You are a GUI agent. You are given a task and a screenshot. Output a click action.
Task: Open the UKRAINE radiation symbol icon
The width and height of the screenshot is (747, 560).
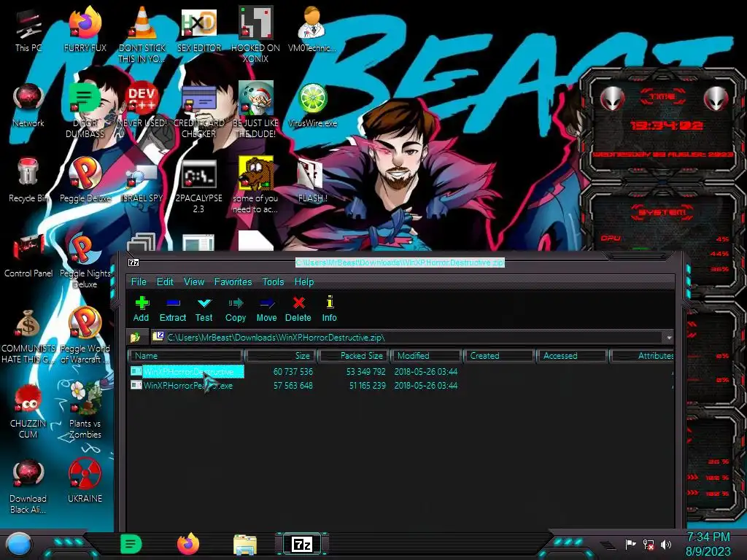(85, 481)
